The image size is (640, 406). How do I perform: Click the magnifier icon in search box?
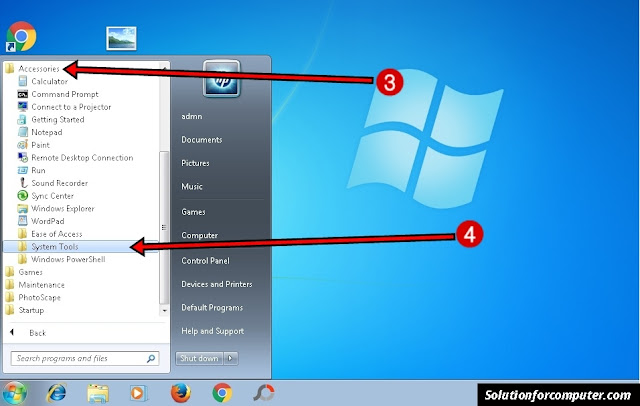click(x=151, y=358)
